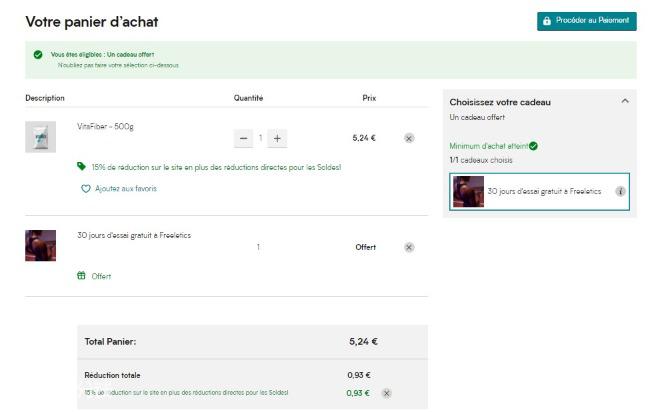The image size is (648, 412).
Task: Click the green tag discount icon
Action: 81,166
